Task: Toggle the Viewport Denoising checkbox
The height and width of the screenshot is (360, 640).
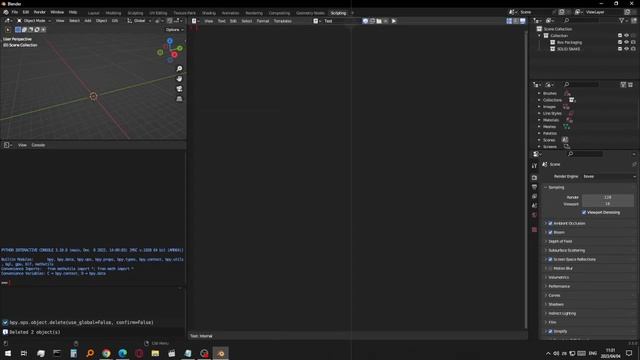Action: click(584, 212)
